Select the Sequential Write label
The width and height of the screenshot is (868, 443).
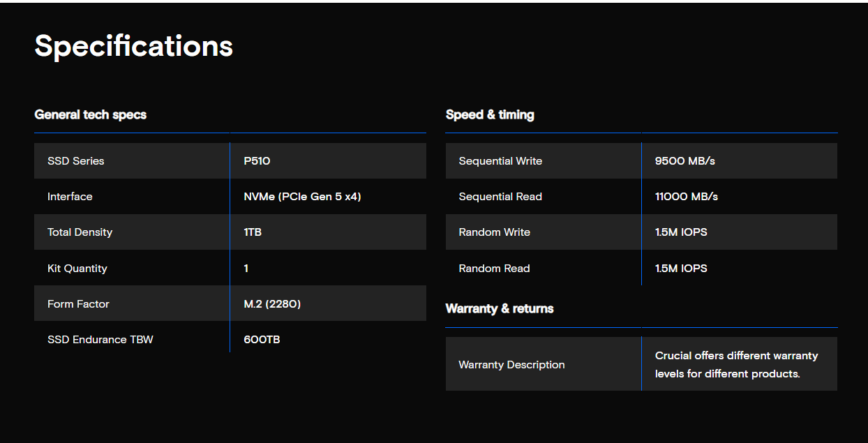500,161
